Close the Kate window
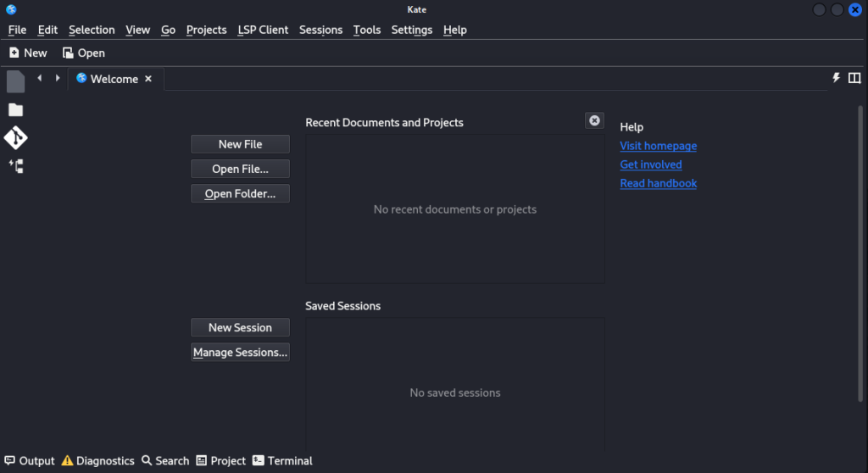This screenshot has height=473, width=868. click(x=855, y=9)
